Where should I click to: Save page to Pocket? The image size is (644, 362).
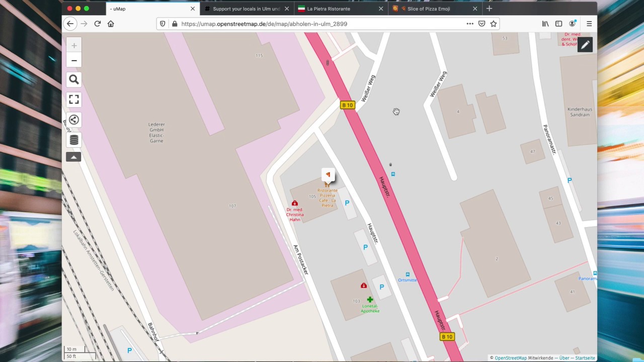coord(481,24)
